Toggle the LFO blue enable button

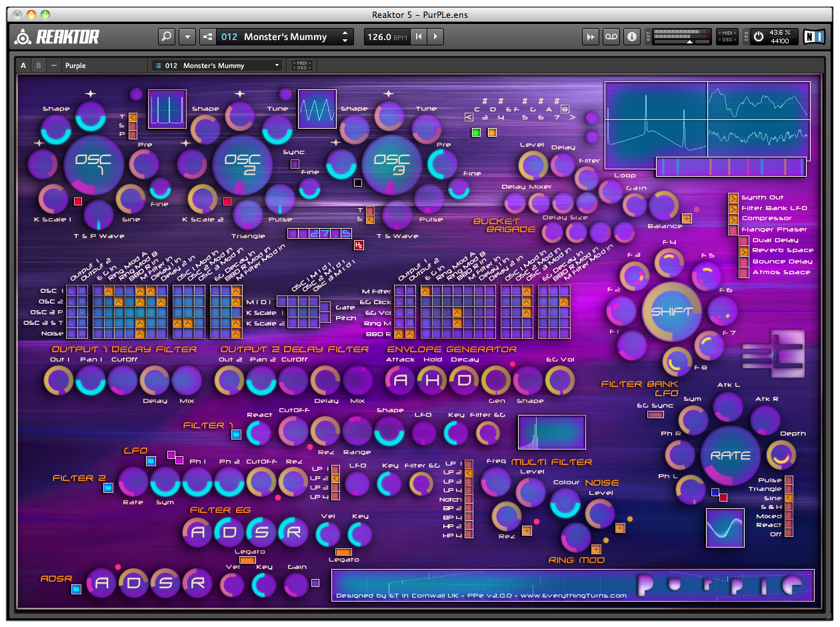[x=151, y=461]
